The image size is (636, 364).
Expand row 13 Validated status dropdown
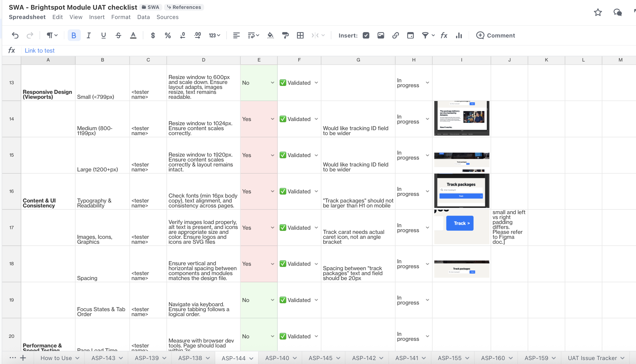(x=316, y=83)
